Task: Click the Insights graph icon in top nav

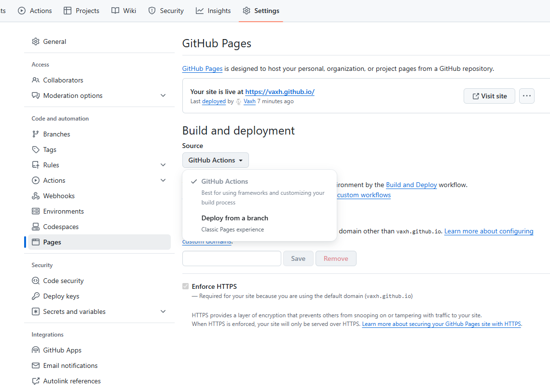Action: coord(200,11)
